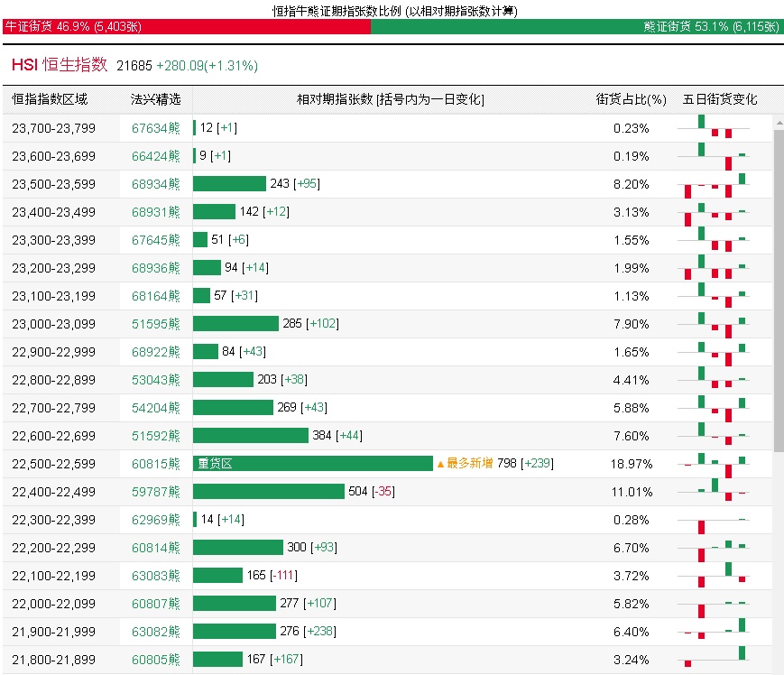This screenshot has width=784, height=675.
Task: Open the 60805熊 warrant link
Action: [x=155, y=660]
